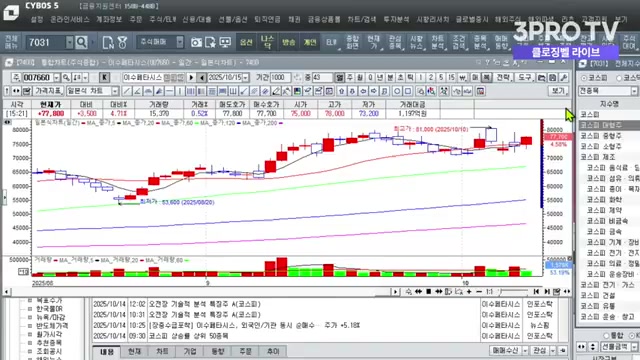Select the rectangle shape drawing tool
640x360 pixels.
click(407, 91)
